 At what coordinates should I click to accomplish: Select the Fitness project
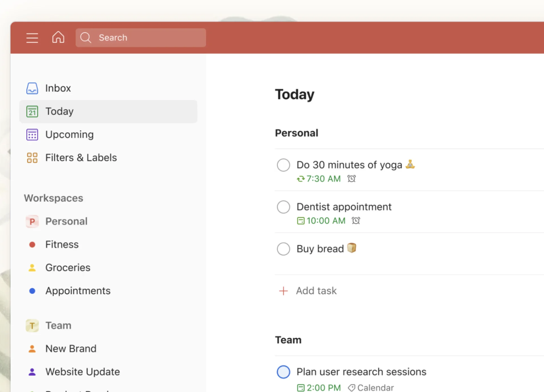pos(62,244)
